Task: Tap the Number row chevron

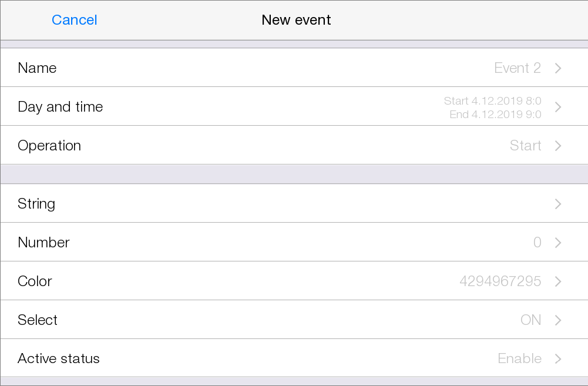Action: [558, 243]
